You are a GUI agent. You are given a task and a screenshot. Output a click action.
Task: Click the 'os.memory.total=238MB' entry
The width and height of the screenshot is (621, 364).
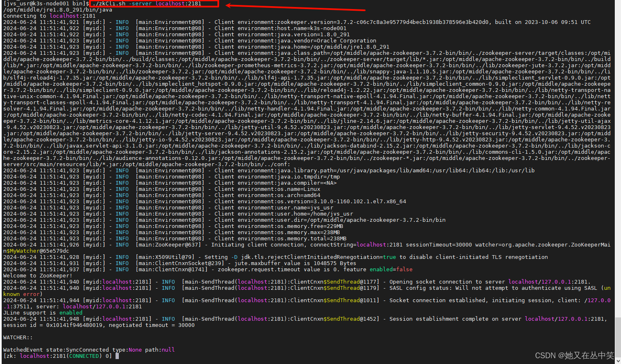point(312,238)
